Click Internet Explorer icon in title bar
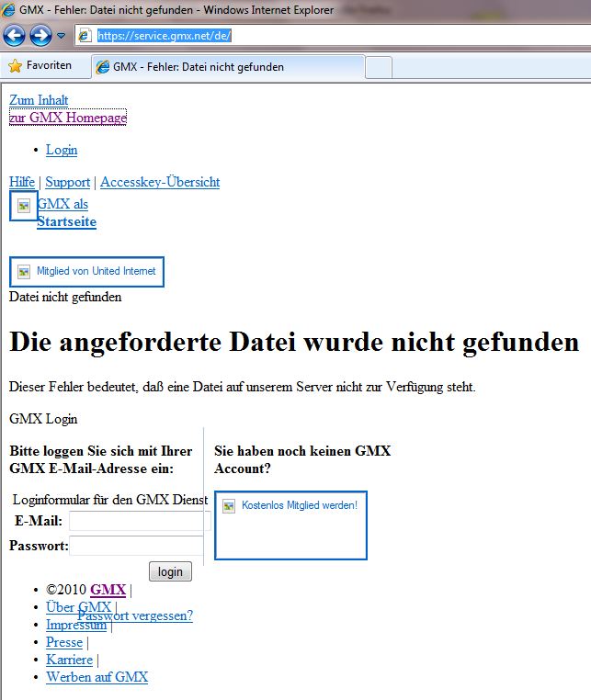Screen dimensions: 591x700 coord(7,9)
